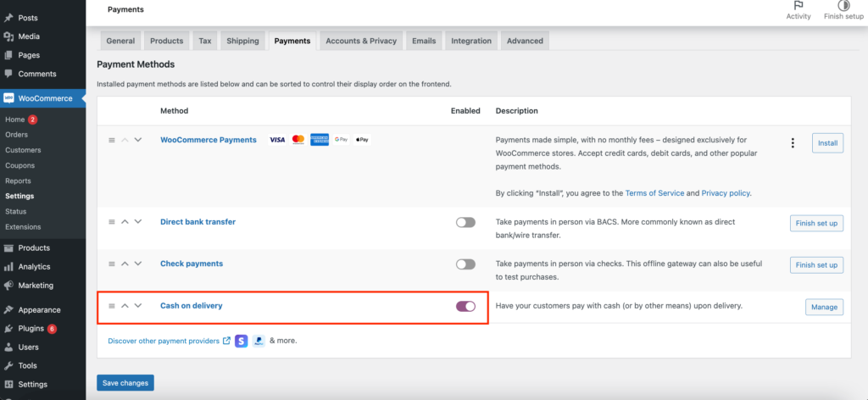Click Manage for Cash on delivery
The height and width of the screenshot is (400, 868).
(x=824, y=307)
